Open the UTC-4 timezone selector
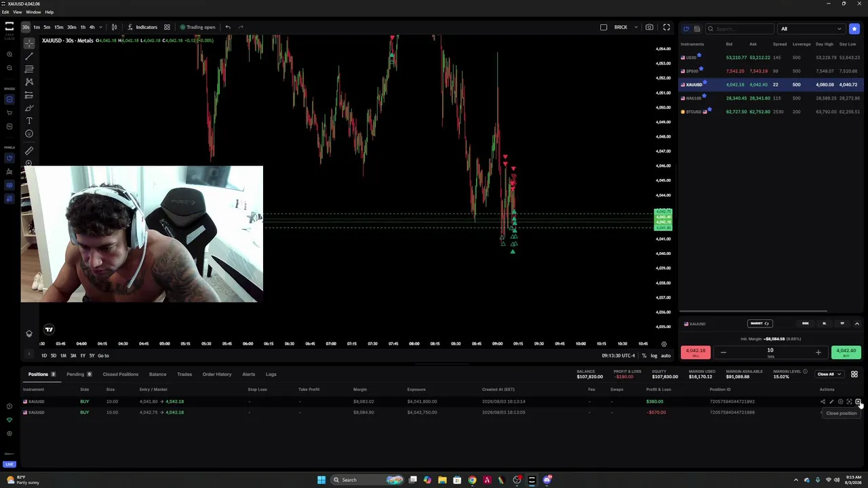This screenshot has width=868, height=488. (x=618, y=356)
